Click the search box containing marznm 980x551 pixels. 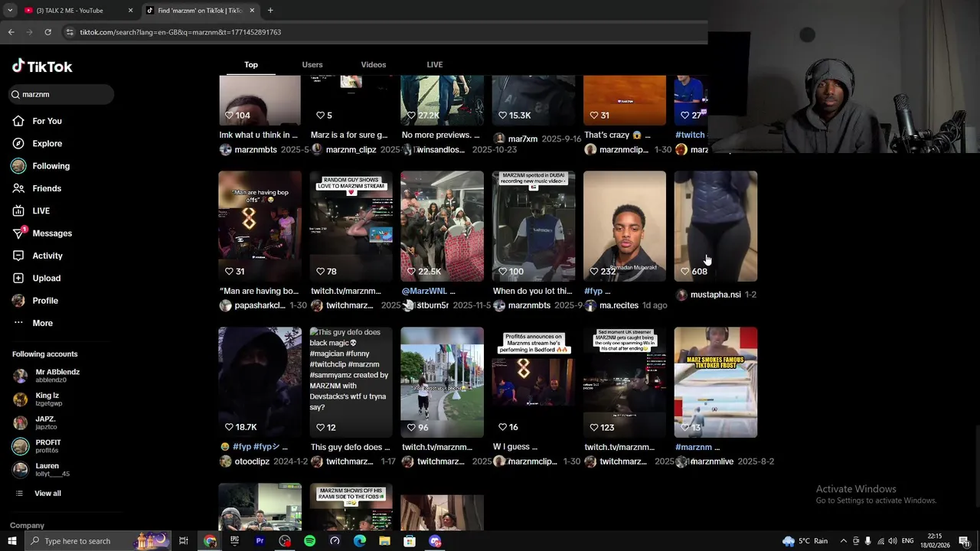(x=61, y=94)
